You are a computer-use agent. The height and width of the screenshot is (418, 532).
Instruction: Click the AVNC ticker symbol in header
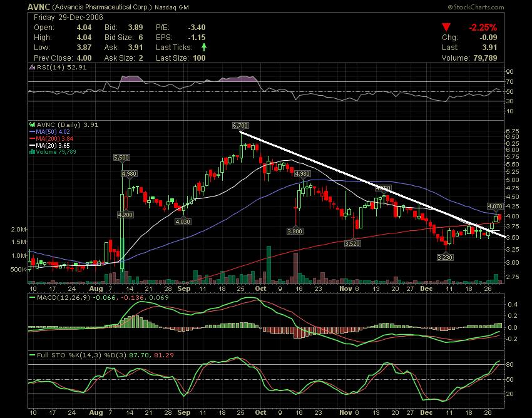[x=39, y=7]
